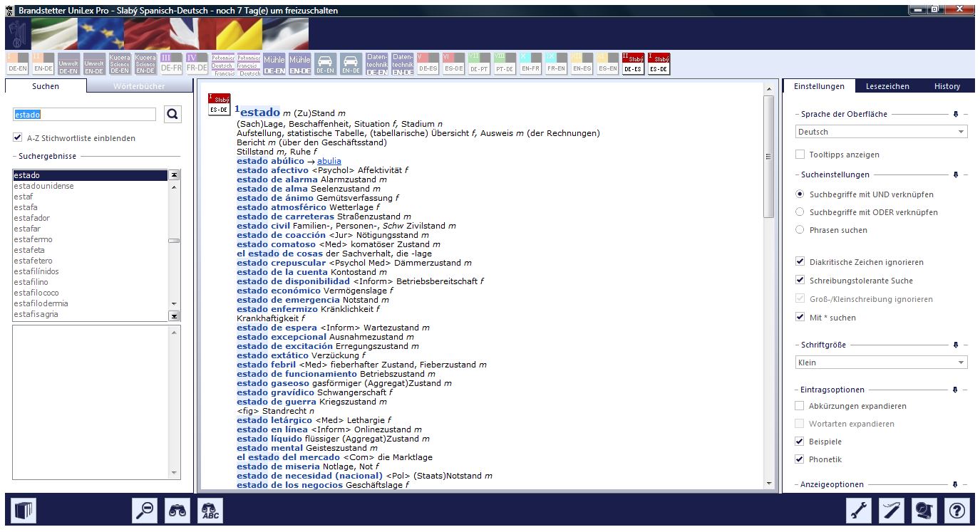Viewport: 980px width, 532px height.
Task: Click the books icon in bottom-left corner
Action: pyautogui.click(x=25, y=510)
